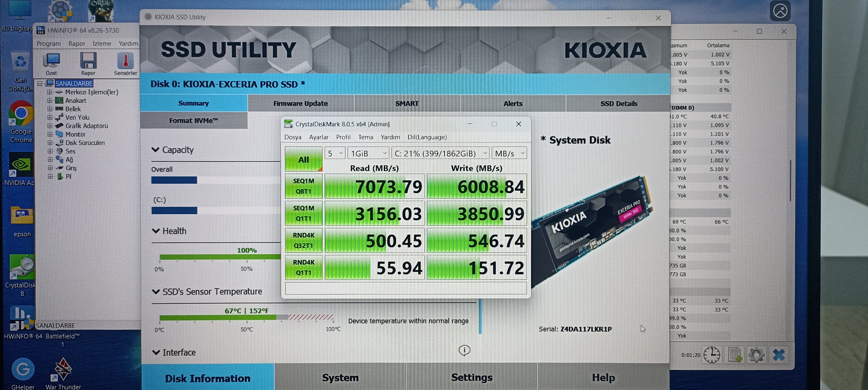868x390 pixels.
Task: Expand the Anakart tree node
Action: [50, 100]
